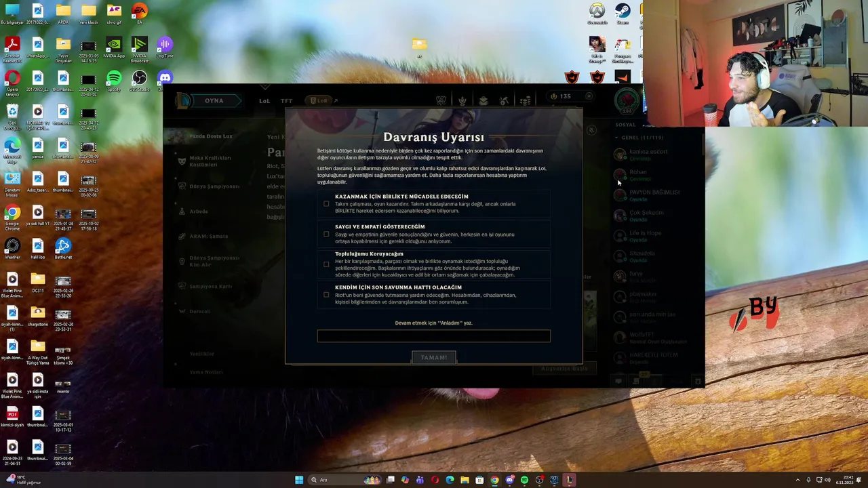
Task: Open the Loot chest icon in the header
Action: [484, 100]
